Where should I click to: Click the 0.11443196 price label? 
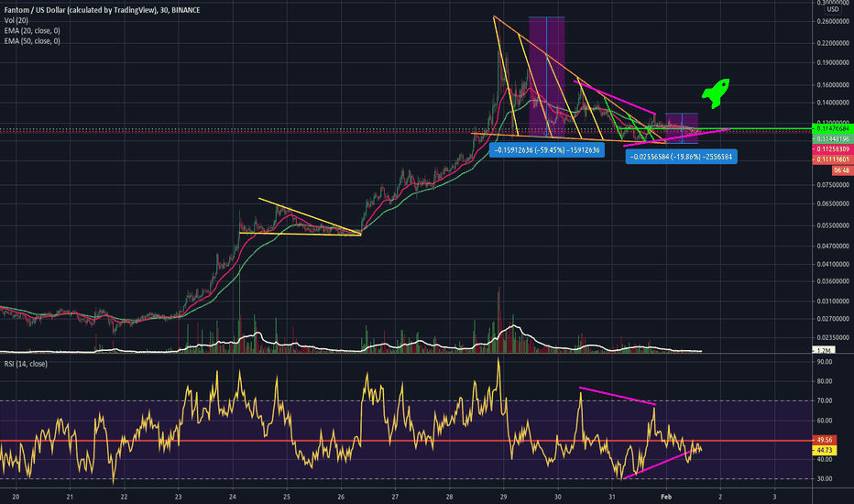pyautogui.click(x=833, y=139)
